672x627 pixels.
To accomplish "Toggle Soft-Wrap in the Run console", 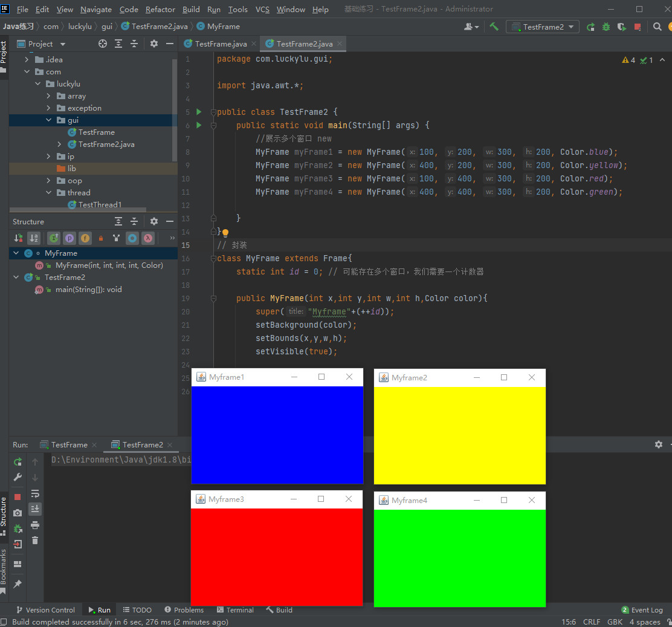I will (x=35, y=493).
